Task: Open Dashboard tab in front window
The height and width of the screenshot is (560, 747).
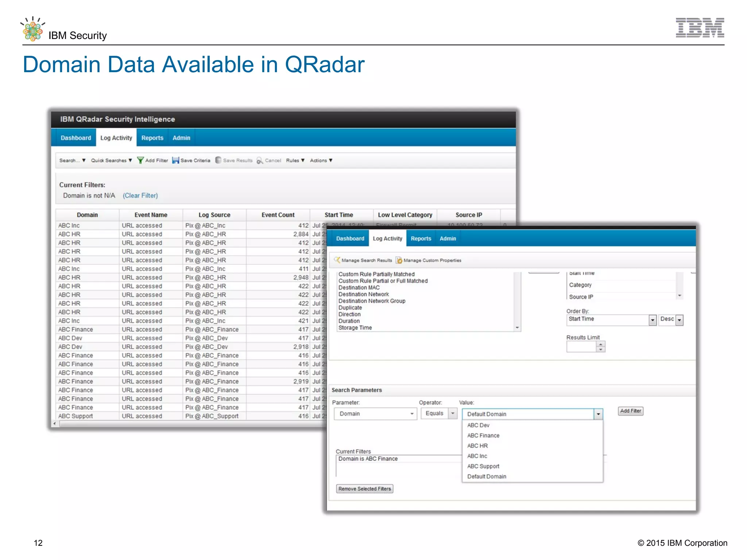Action: 350,238
